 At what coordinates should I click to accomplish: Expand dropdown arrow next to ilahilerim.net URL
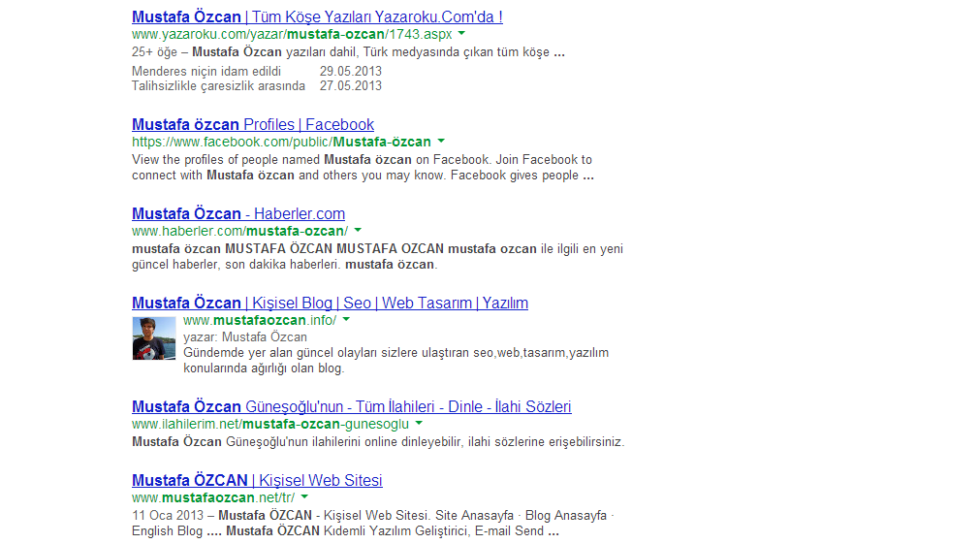pos(419,424)
